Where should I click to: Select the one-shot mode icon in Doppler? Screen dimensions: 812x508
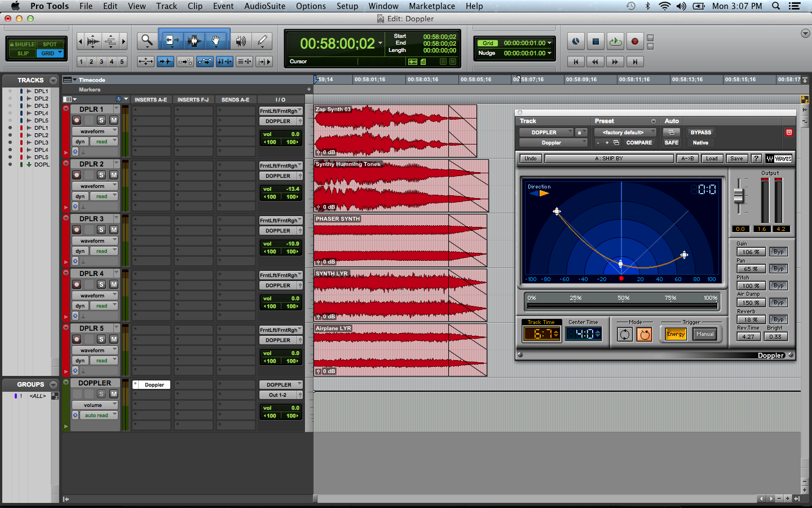(645, 334)
